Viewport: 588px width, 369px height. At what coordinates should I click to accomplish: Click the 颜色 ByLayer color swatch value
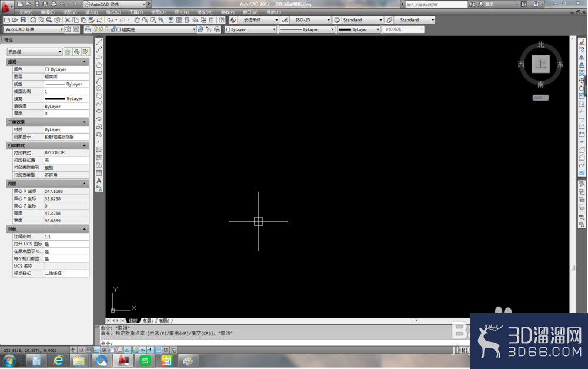pos(66,69)
